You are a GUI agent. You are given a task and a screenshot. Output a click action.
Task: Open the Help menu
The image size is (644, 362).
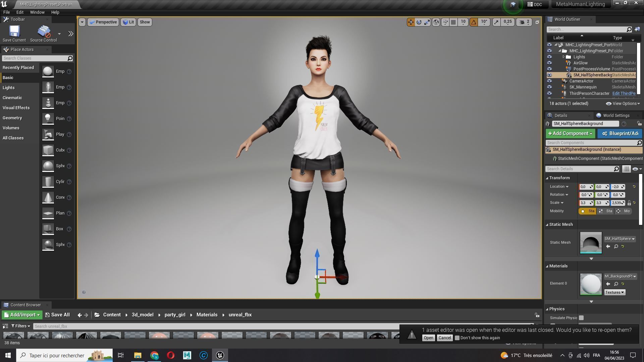click(x=55, y=12)
